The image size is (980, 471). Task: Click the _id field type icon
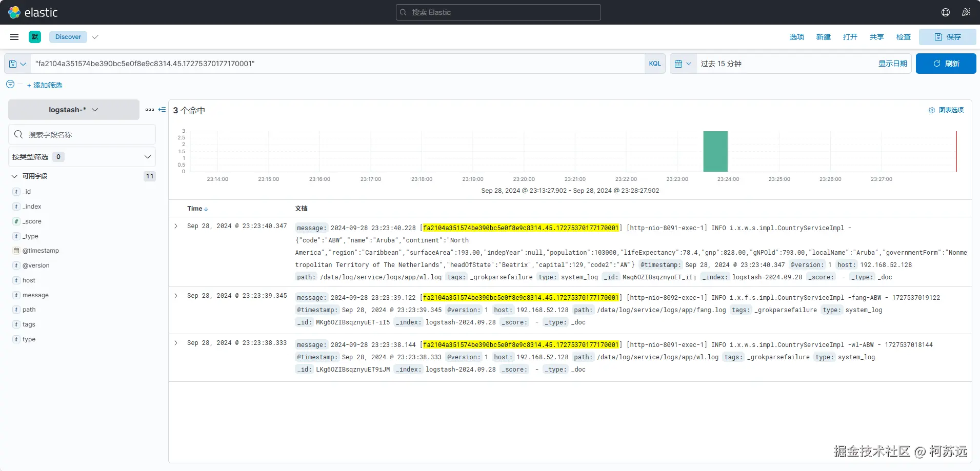click(x=16, y=192)
